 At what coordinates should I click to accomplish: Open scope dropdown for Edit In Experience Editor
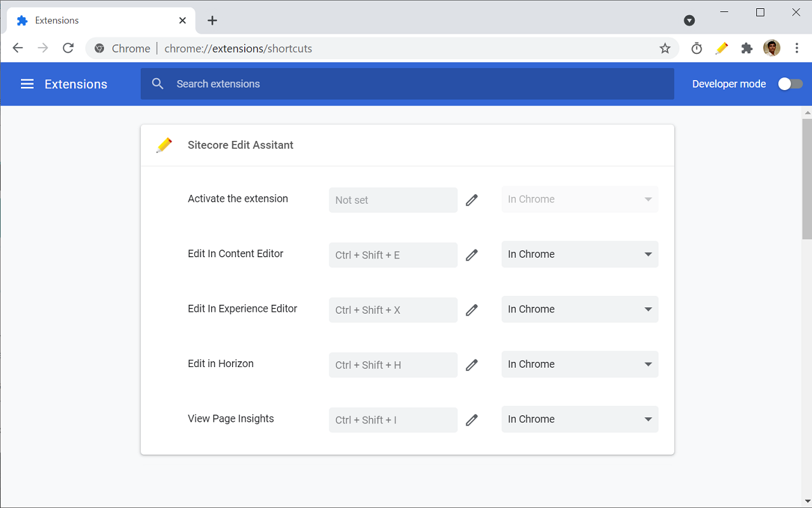[x=580, y=309]
